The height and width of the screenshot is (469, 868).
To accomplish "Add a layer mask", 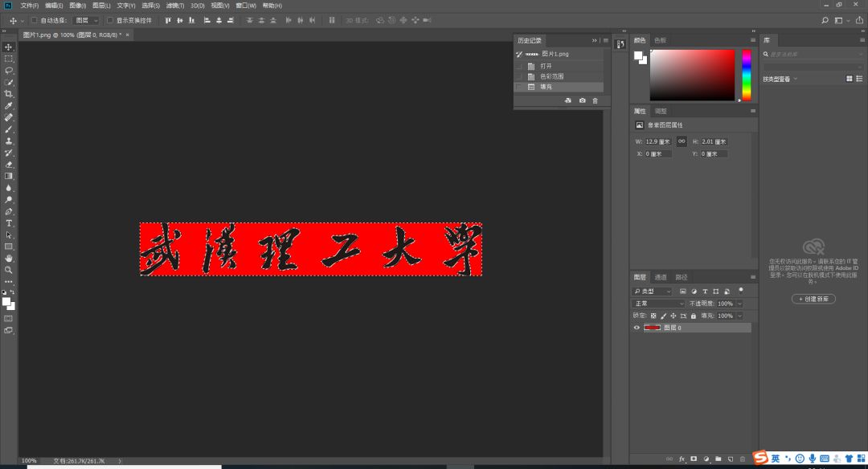I will (694, 459).
